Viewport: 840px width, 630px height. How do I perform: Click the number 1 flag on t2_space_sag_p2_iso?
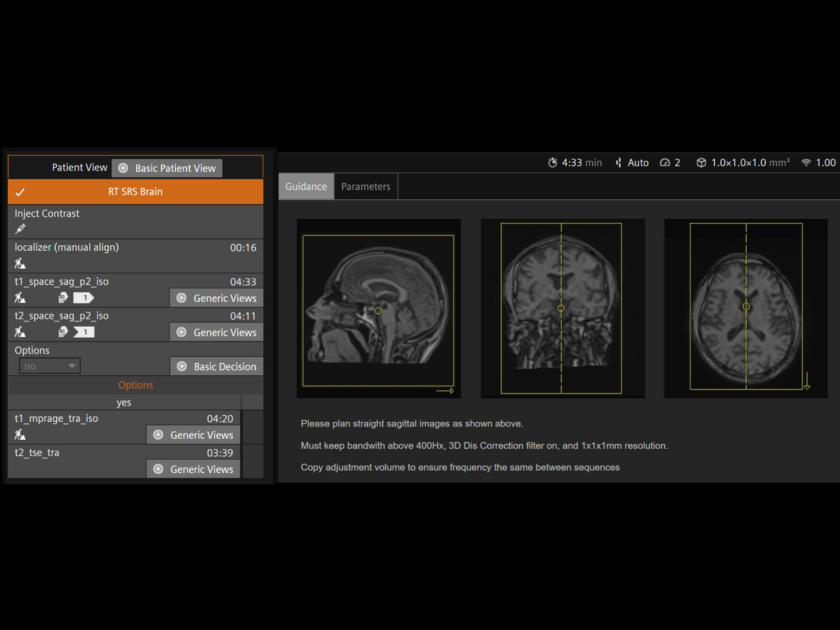pos(84,332)
